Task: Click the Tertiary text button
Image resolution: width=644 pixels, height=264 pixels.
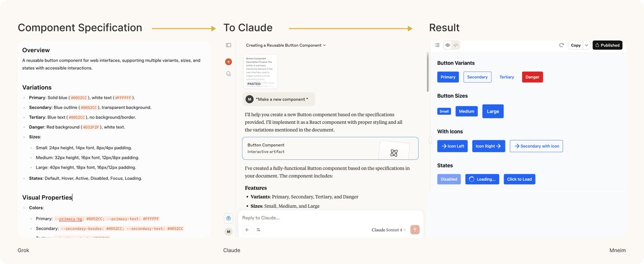Action: tap(507, 77)
